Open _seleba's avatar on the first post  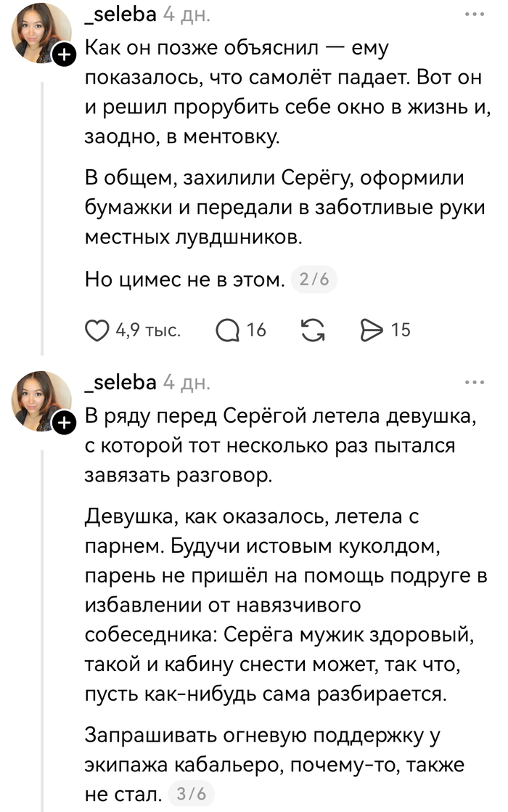41,33
